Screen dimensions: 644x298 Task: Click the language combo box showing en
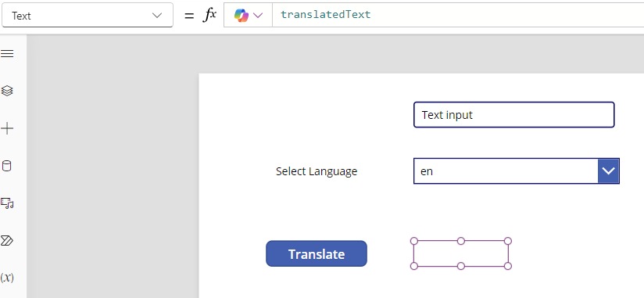point(517,171)
